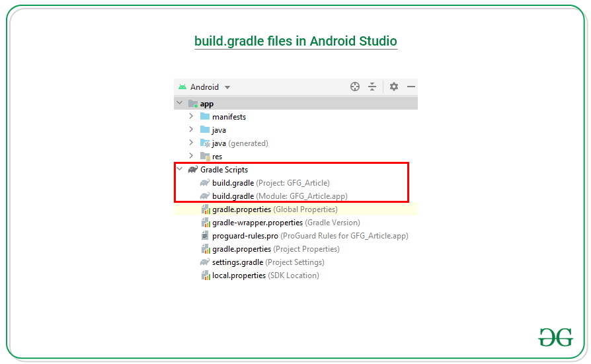Collapse the Gradle Scripts node
The height and width of the screenshot is (364, 591).
[x=180, y=170]
